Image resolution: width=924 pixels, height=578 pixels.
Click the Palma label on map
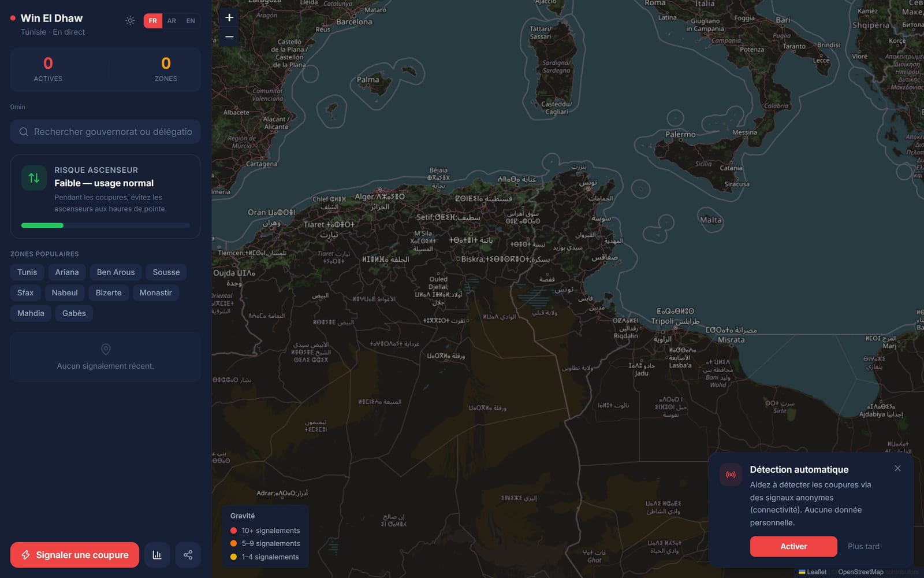click(368, 80)
